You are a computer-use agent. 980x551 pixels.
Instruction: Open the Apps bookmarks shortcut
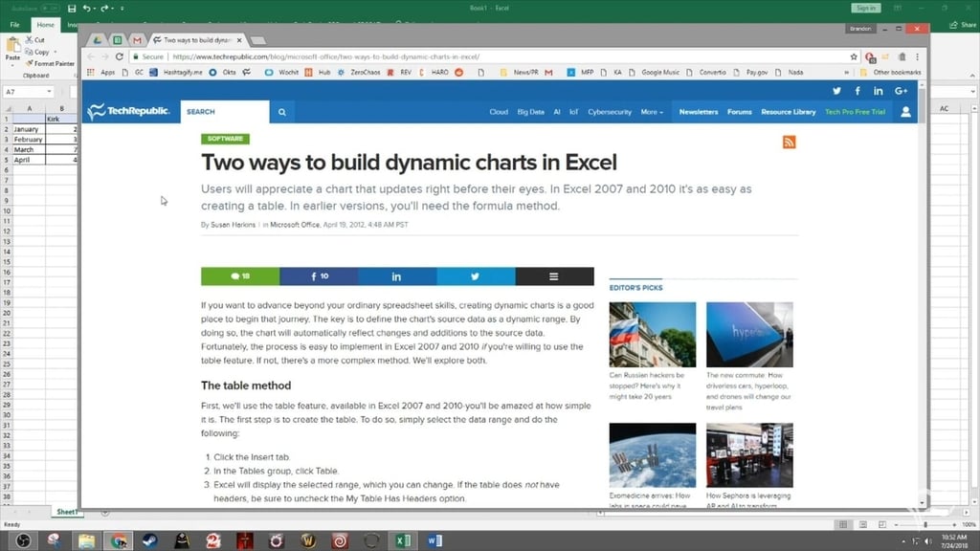point(101,73)
